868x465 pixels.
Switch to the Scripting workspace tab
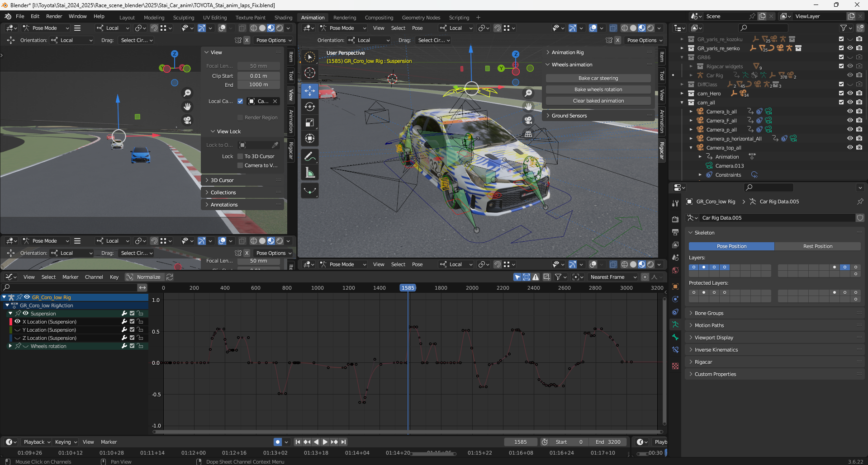click(459, 18)
